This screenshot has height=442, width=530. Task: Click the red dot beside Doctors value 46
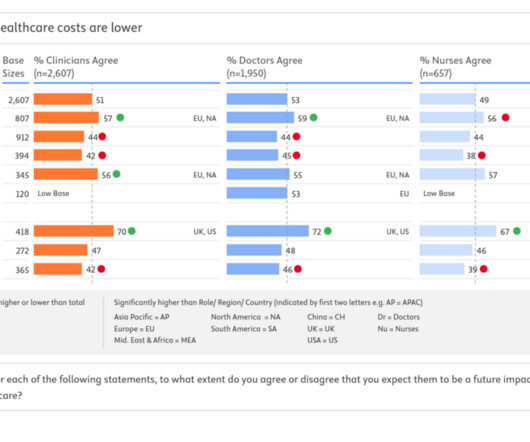tap(298, 269)
